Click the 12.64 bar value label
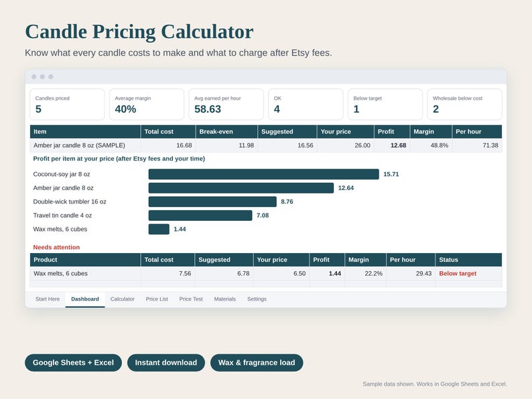Image resolution: width=532 pixels, height=399 pixels. (x=346, y=188)
